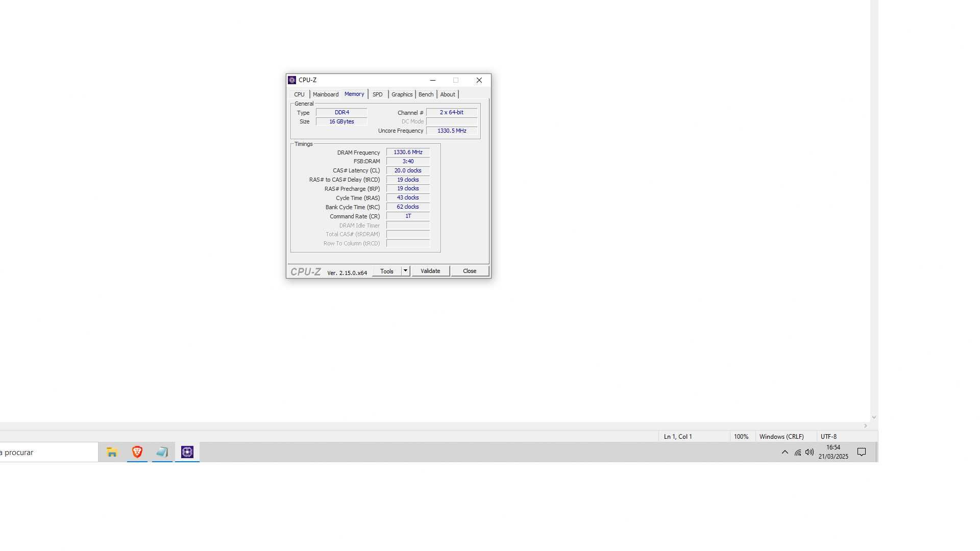Click the UTF-8 encoding status entry
This screenshot has width=980, height=551.
tap(828, 437)
